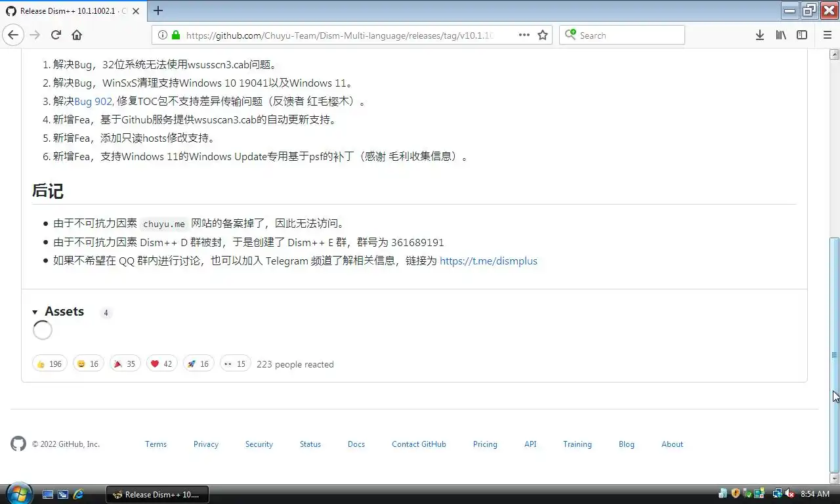
Task: Click the muted volume tray icon
Action: pyautogui.click(x=789, y=493)
